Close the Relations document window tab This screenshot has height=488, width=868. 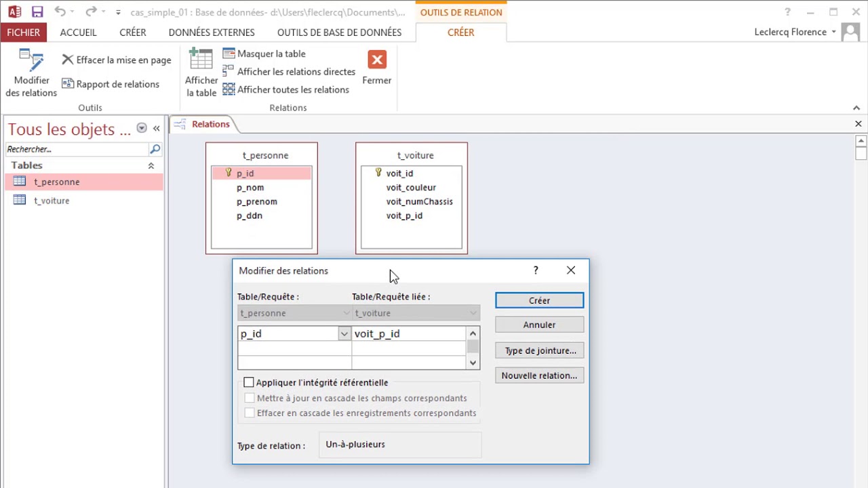(858, 124)
